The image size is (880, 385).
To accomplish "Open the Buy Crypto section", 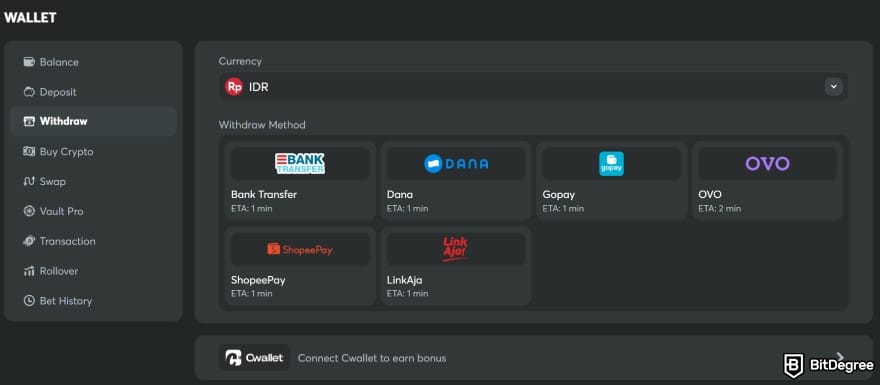I will click(93, 152).
